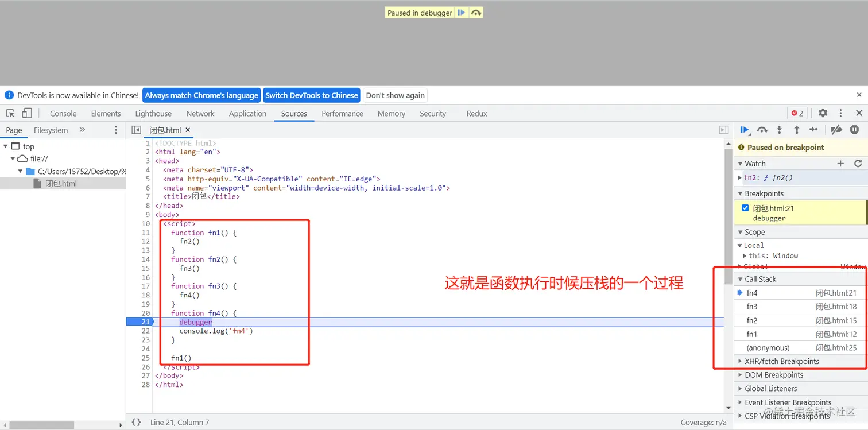Click the Don't show again button
Screen dimensions: 868x430
pyautogui.click(x=396, y=95)
